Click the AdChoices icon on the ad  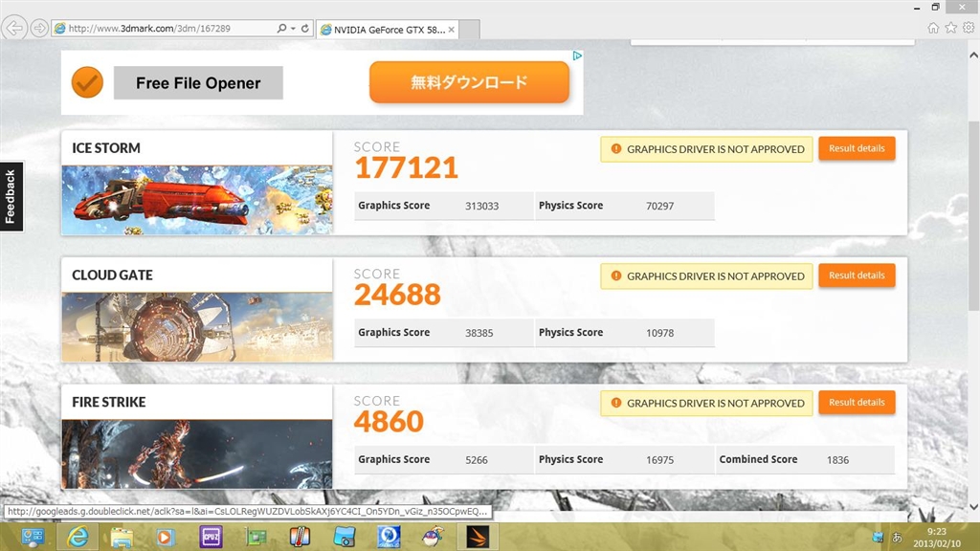[577, 55]
